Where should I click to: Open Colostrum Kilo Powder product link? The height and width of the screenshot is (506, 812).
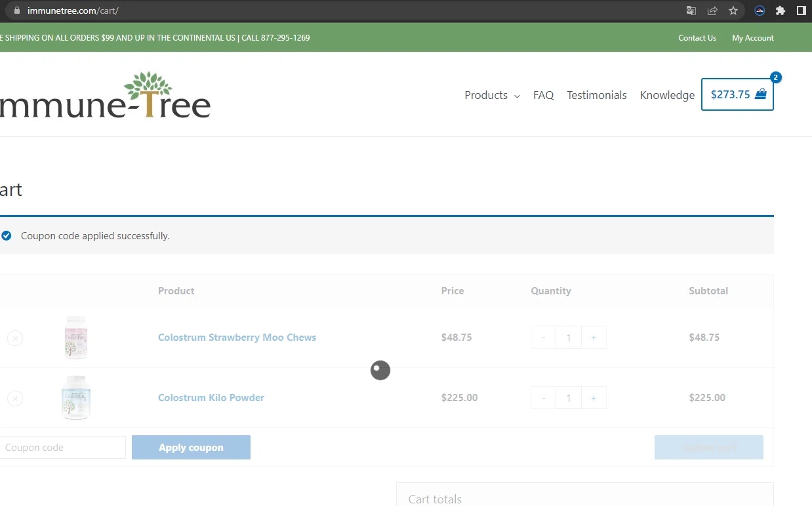pyautogui.click(x=211, y=398)
